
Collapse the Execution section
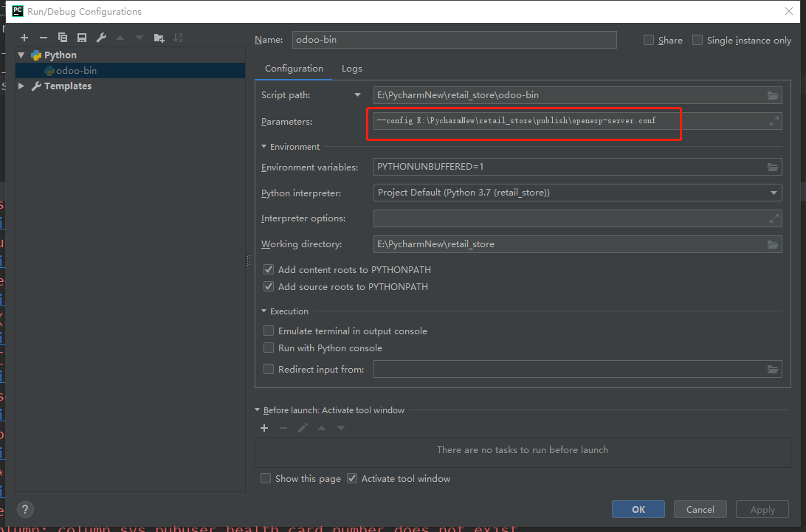tap(263, 311)
